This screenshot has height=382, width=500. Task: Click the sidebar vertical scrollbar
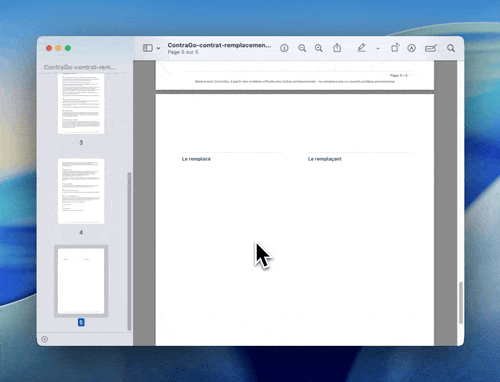pos(129,251)
